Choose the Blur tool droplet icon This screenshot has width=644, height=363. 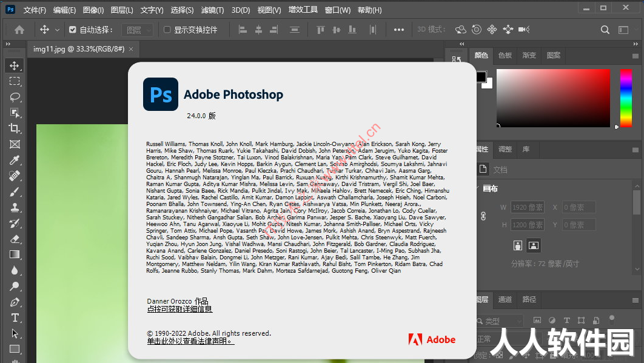point(15,270)
